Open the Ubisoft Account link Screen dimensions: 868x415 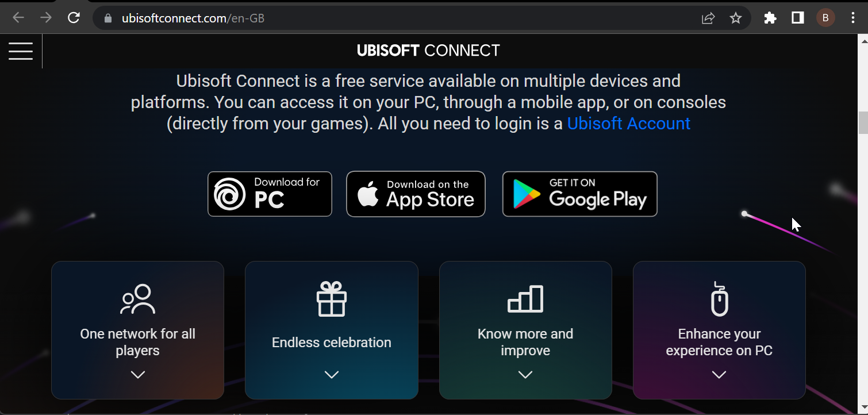coord(628,124)
